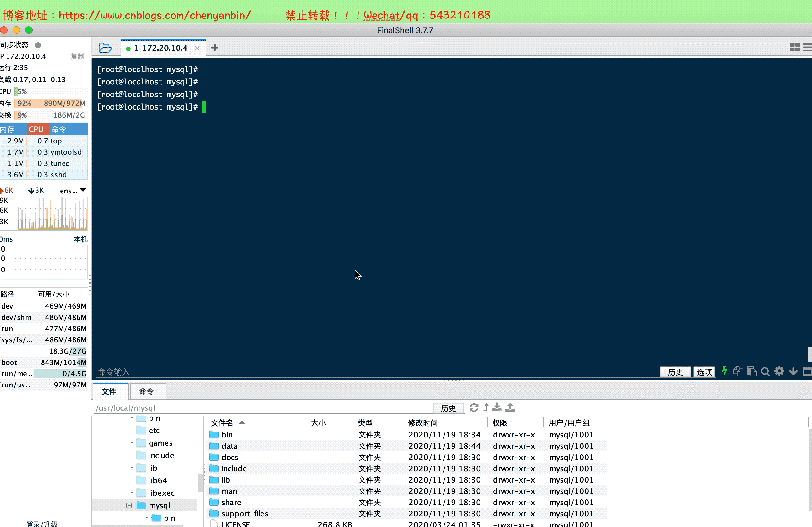
Task: Add a new connection tab with plus
Action: [215, 48]
